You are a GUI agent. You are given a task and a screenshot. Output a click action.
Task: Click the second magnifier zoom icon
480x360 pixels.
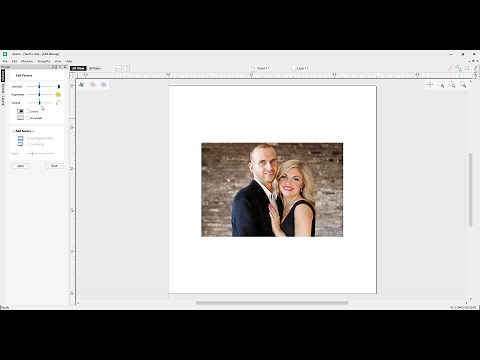click(x=452, y=85)
